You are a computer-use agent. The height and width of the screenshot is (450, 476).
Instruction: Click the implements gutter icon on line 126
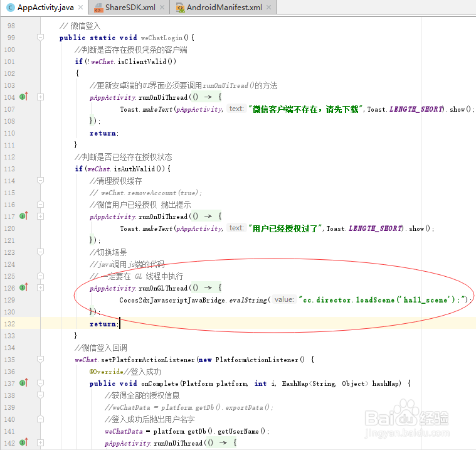[24, 287]
